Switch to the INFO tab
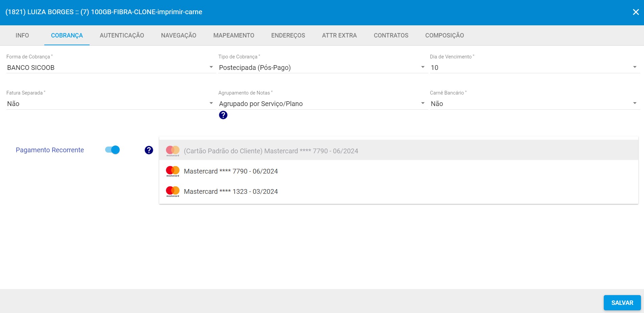The height and width of the screenshot is (313, 644). [22, 35]
